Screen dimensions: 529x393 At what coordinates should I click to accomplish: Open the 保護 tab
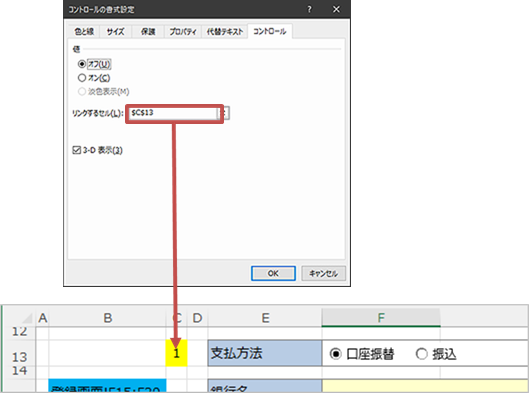148,31
